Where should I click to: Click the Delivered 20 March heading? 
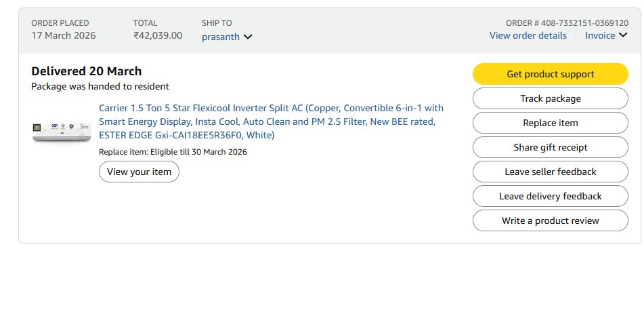tap(86, 71)
